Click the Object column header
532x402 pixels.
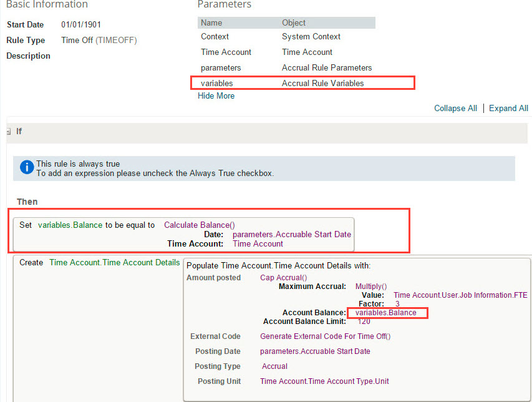tap(294, 22)
